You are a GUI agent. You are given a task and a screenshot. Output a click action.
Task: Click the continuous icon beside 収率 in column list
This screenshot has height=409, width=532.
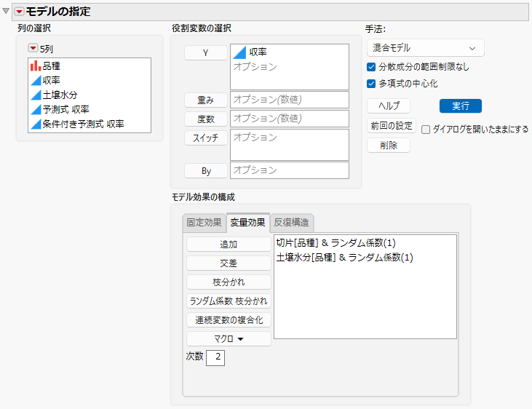click(36, 80)
